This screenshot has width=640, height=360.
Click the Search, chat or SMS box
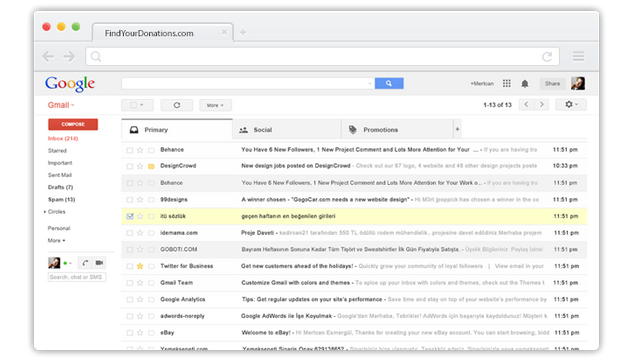(x=77, y=277)
